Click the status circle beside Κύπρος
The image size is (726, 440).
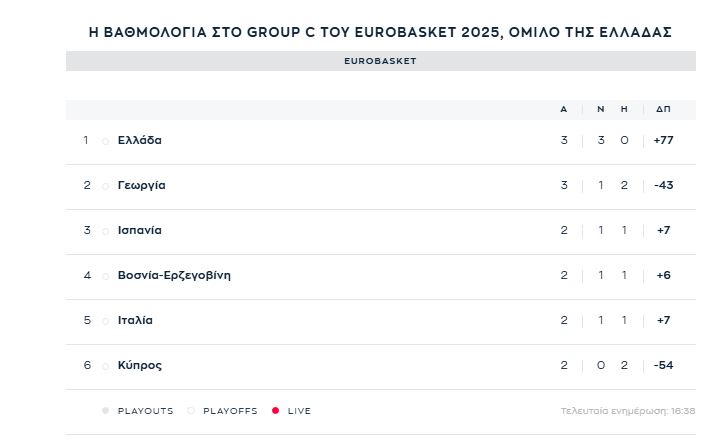(x=106, y=366)
